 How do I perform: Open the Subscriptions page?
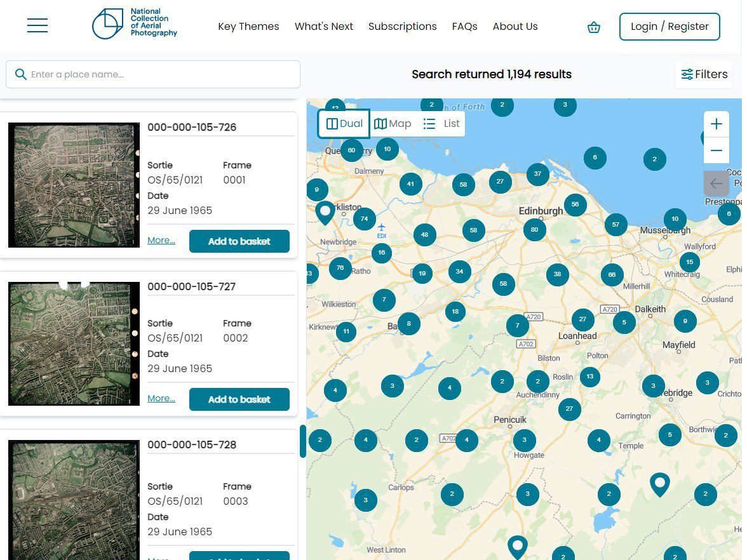tap(402, 27)
